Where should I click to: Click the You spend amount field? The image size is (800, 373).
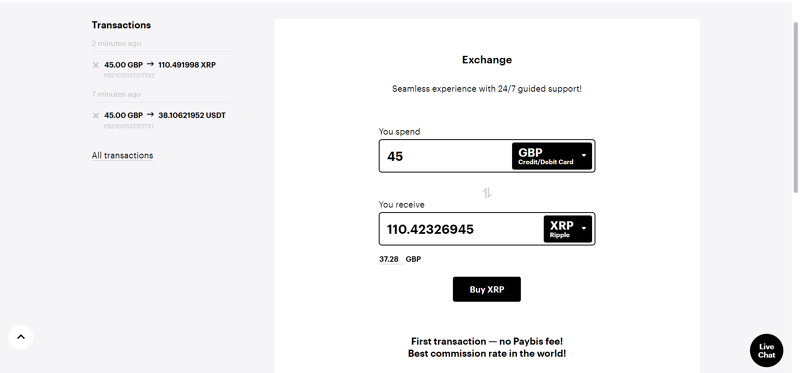click(445, 156)
